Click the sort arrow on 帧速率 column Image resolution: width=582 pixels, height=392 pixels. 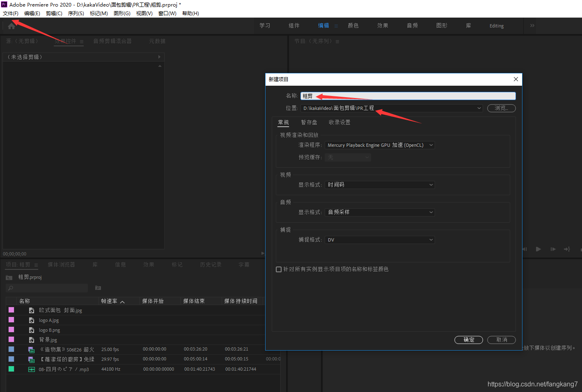[x=122, y=302]
